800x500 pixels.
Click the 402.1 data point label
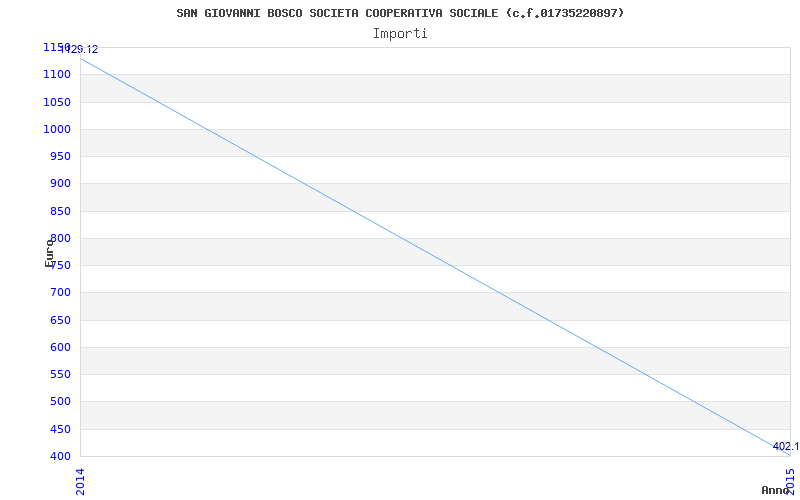786,446
